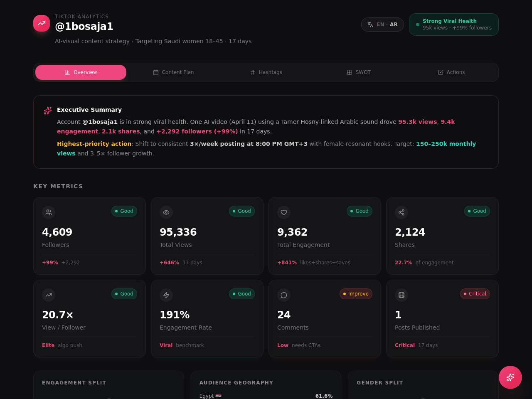Click the 24 comments value
The height and width of the screenshot is (399, 532).
[x=284, y=315]
